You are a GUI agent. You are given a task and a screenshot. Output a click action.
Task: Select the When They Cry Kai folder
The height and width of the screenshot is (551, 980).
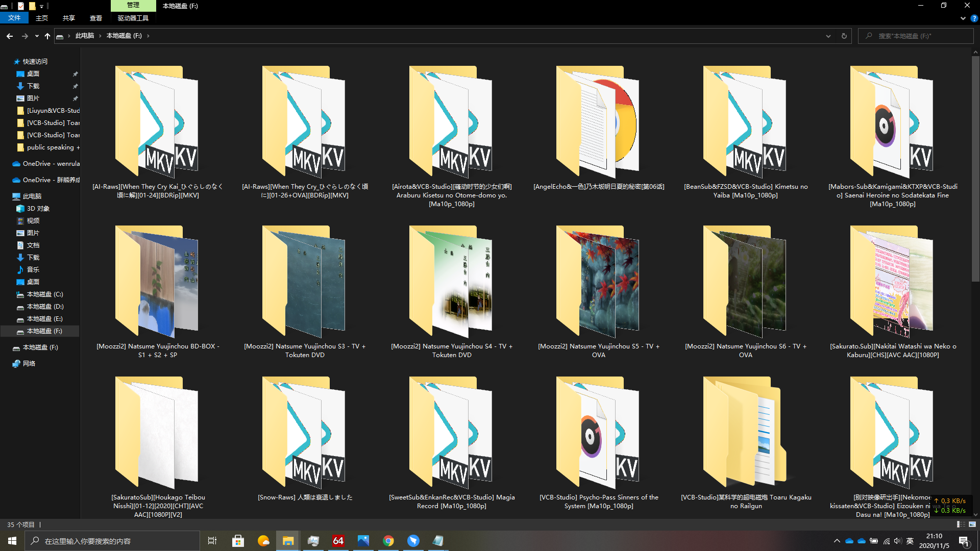click(x=158, y=133)
